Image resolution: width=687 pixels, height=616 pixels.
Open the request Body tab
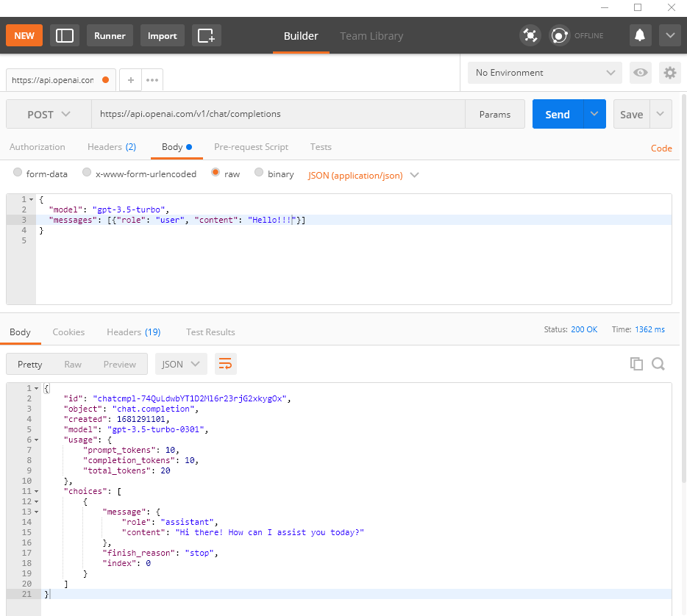[177, 147]
